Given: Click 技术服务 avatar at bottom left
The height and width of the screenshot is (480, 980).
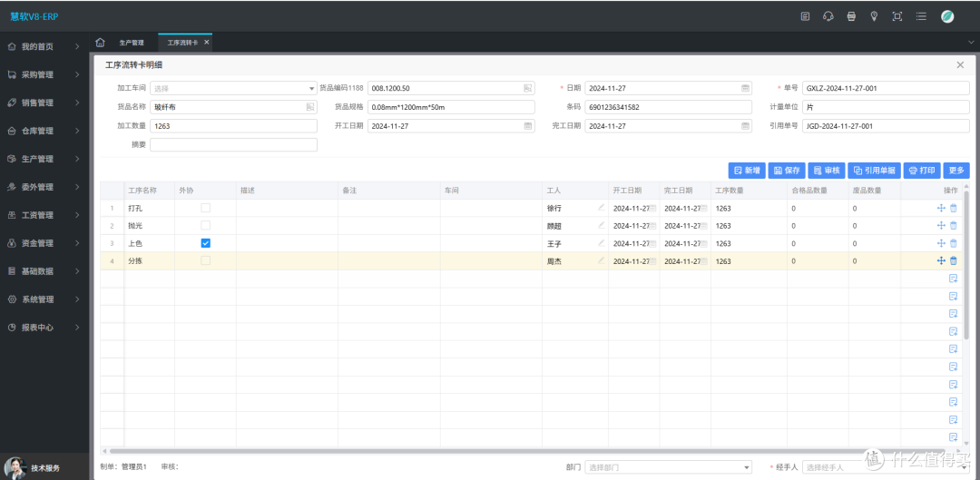Looking at the screenshot, I should point(15,467).
